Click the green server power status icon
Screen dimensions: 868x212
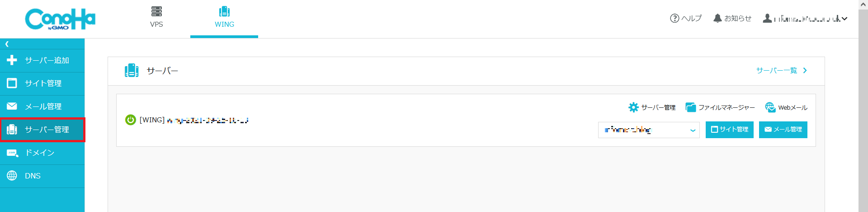coord(131,120)
